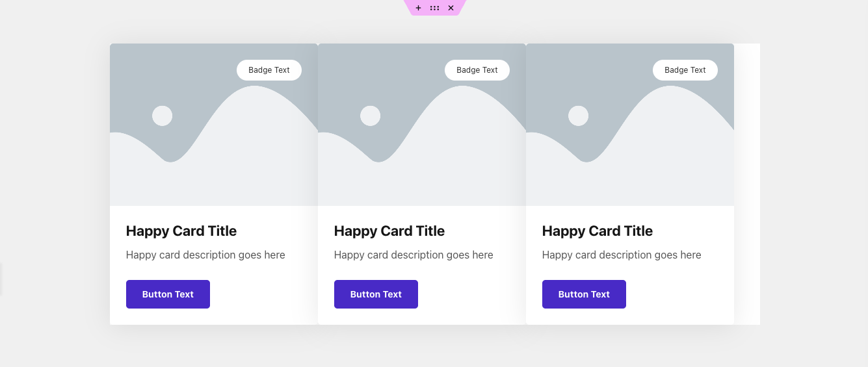Click the middle card's description text
Image resolution: width=868 pixels, height=367 pixels.
(x=414, y=255)
